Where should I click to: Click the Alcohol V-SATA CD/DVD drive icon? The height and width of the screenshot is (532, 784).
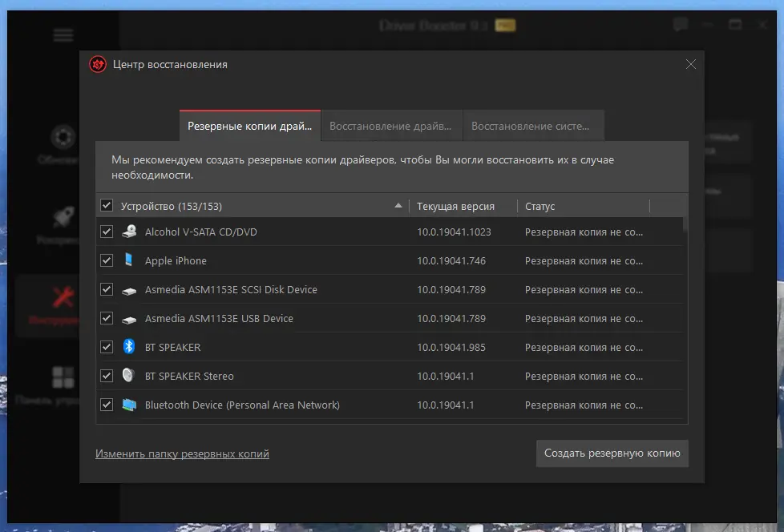coord(129,232)
